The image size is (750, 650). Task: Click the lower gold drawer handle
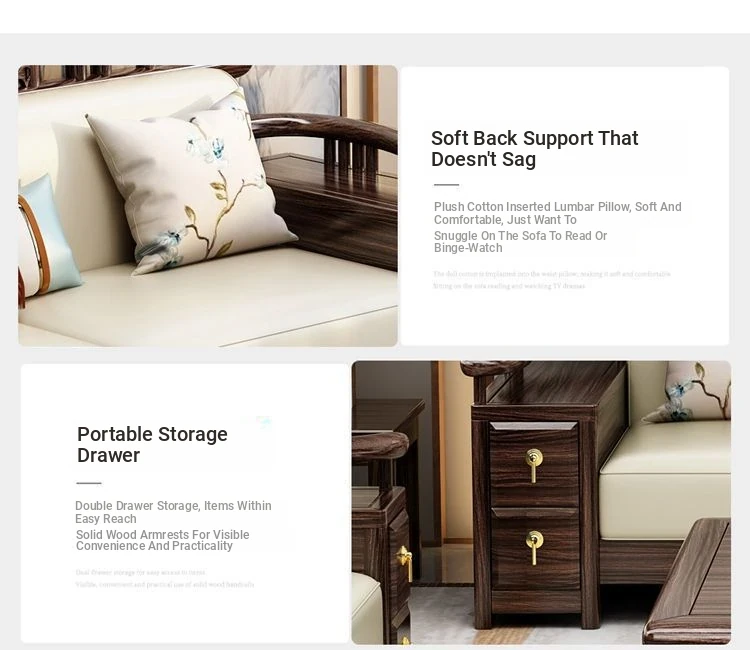tap(534, 547)
